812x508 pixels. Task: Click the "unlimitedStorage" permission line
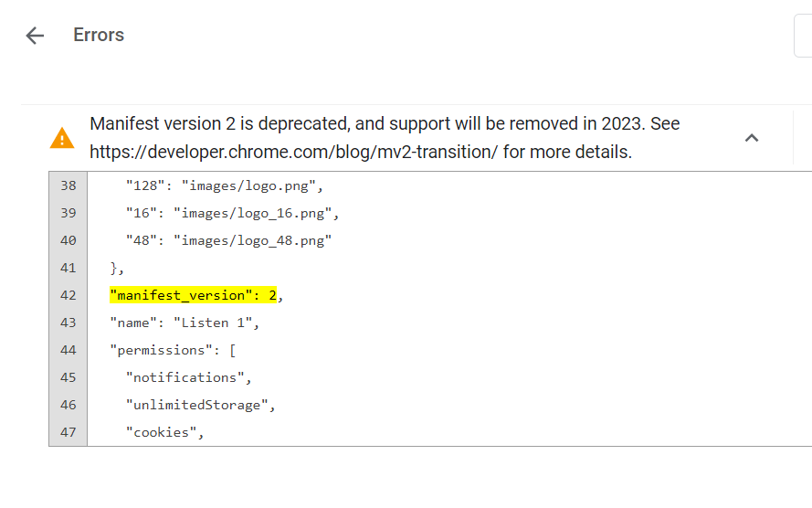[x=200, y=405]
